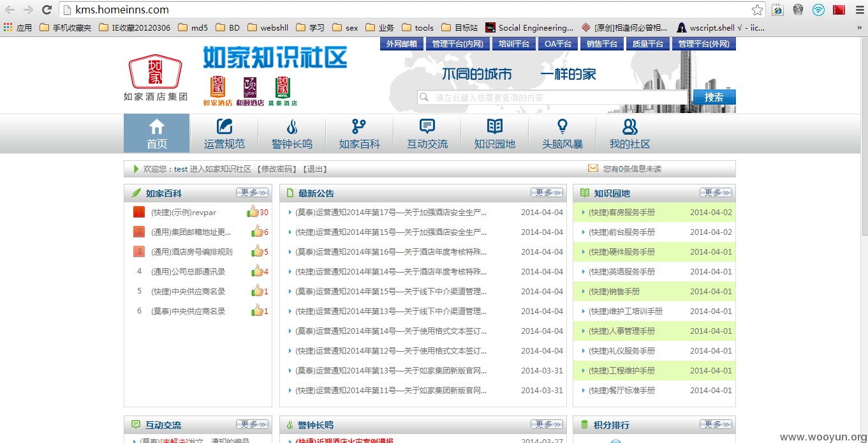
Task: Open 目标站 bookmark folder
Action: click(460, 27)
